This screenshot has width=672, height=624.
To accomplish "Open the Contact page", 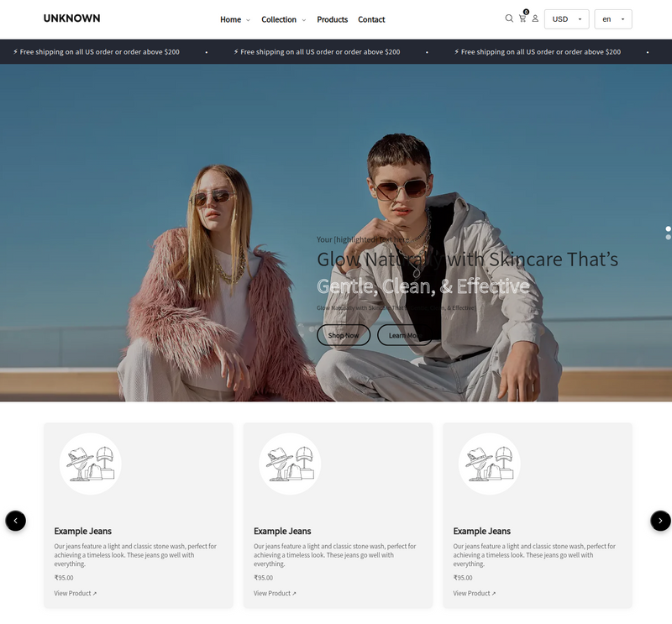I will click(x=371, y=19).
